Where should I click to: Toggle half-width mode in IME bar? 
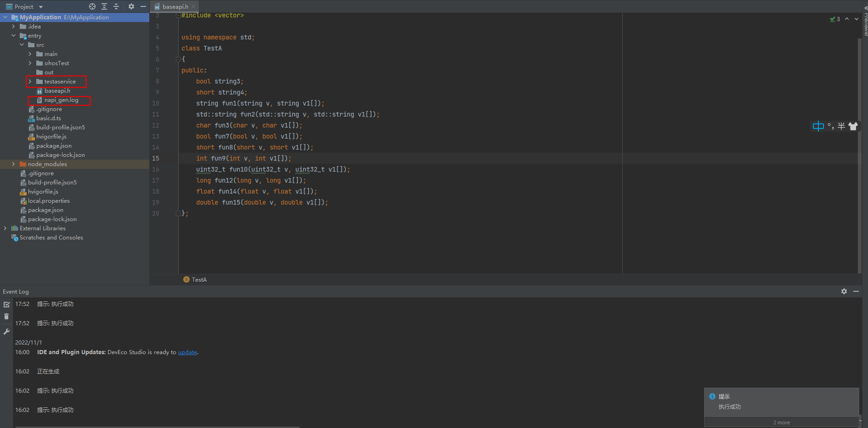(841, 126)
